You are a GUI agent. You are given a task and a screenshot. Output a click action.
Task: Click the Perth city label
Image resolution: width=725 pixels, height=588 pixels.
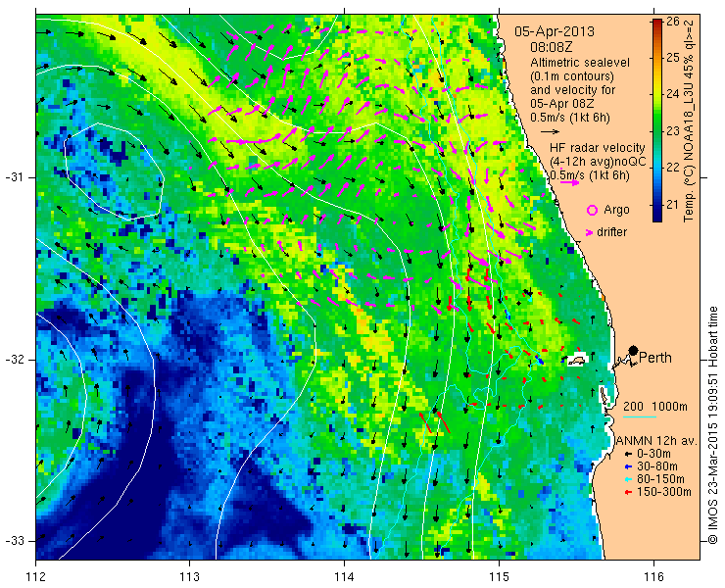click(655, 358)
